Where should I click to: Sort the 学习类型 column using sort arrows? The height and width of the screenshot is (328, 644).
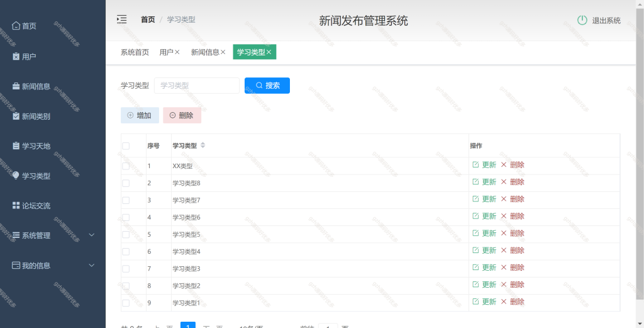point(203,145)
